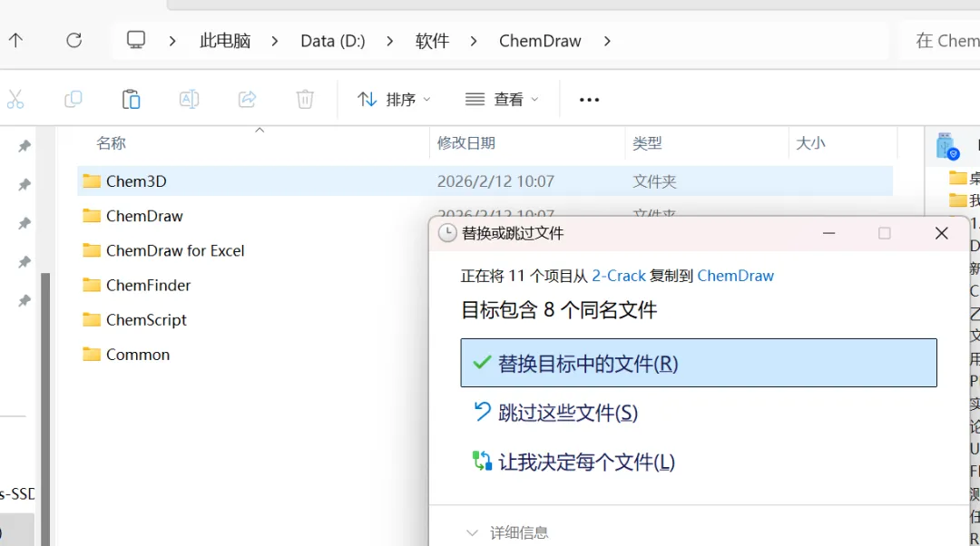
Task: Click the left navigation pane scrollbar
Action: (x=45, y=409)
